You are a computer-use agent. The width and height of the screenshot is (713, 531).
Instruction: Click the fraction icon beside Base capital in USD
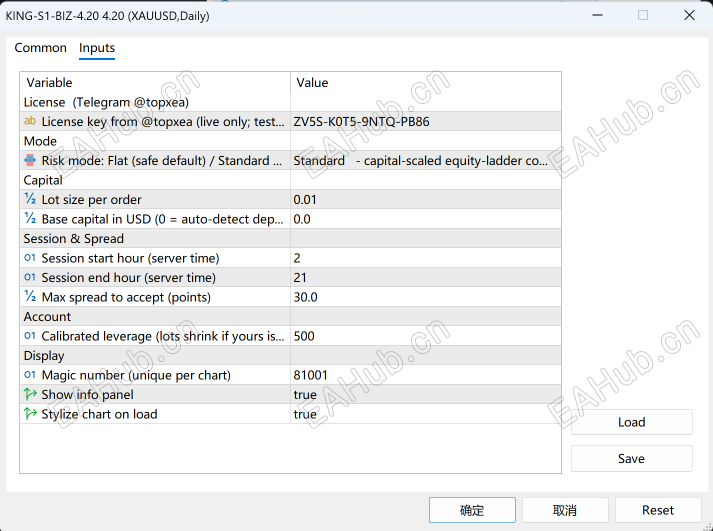[x=30, y=219]
